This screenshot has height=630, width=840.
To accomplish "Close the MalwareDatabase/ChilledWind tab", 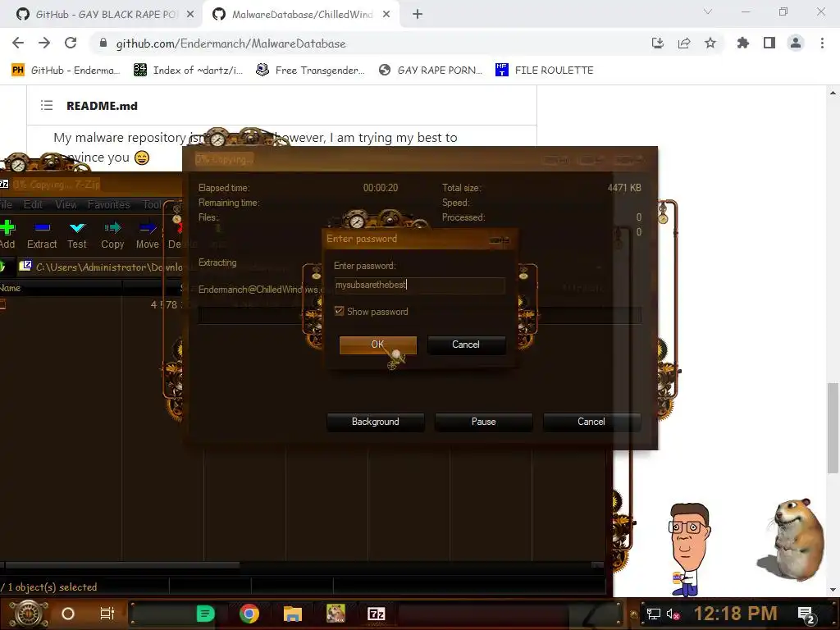I will [386, 15].
